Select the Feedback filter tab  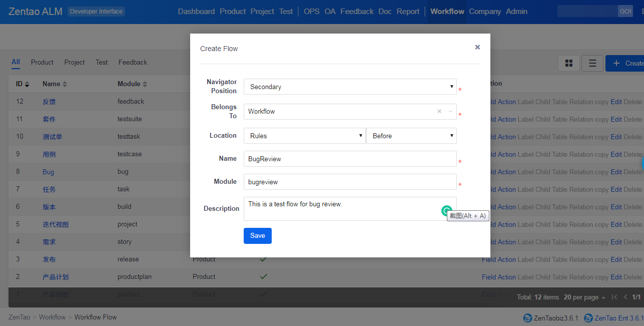coord(133,63)
